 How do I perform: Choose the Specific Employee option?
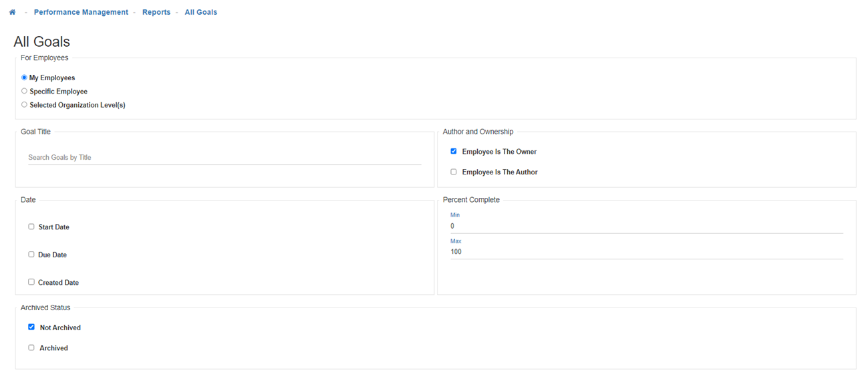click(x=25, y=91)
